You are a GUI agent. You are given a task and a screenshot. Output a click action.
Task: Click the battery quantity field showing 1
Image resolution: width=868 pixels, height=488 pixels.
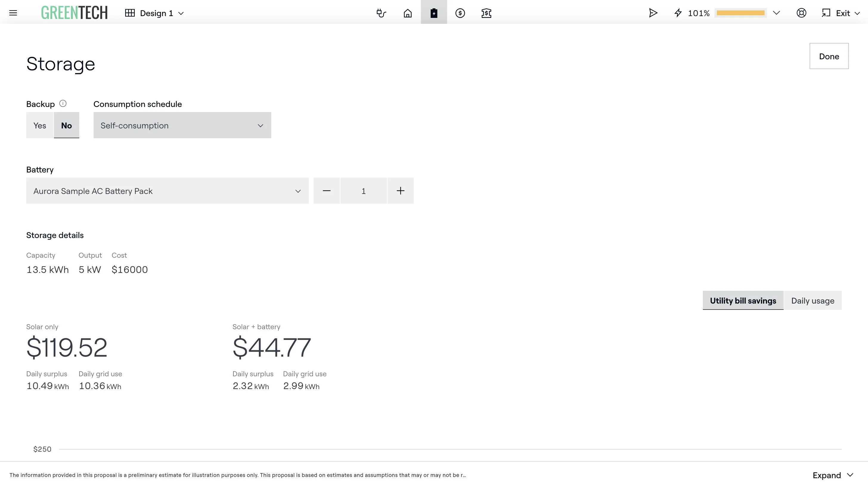tap(364, 191)
